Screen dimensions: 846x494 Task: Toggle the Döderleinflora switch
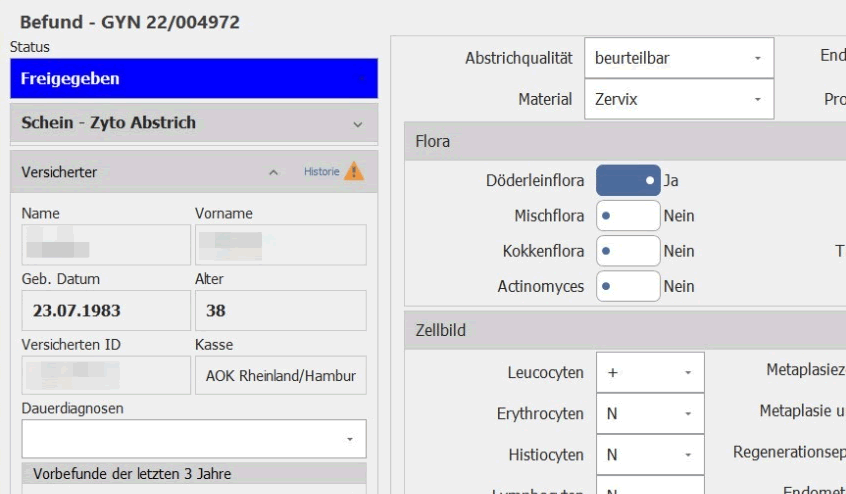pyautogui.click(x=628, y=181)
